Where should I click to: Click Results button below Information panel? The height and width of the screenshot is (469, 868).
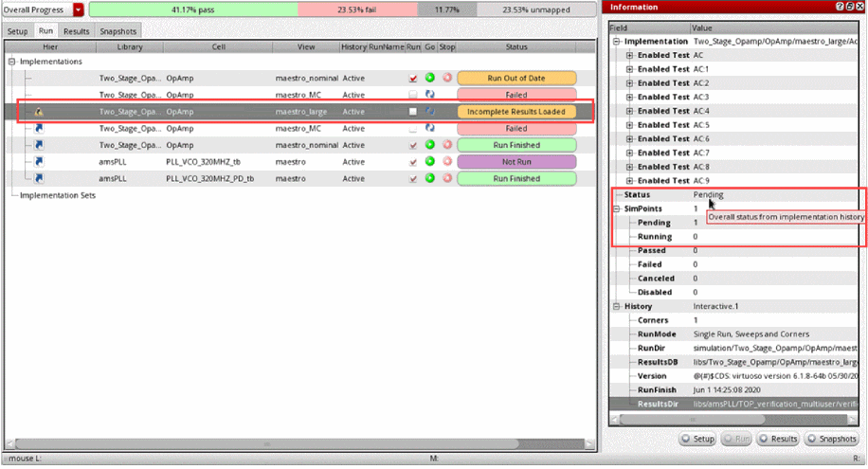[x=778, y=439]
